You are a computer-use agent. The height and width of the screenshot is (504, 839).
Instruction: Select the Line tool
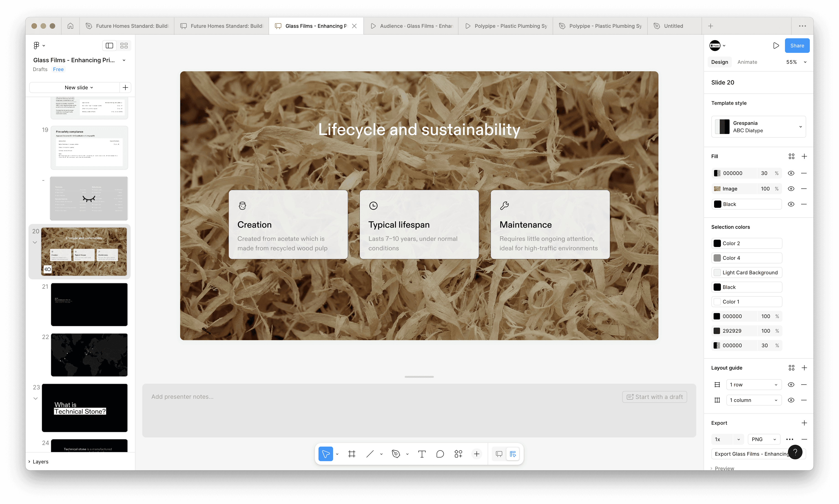370,454
